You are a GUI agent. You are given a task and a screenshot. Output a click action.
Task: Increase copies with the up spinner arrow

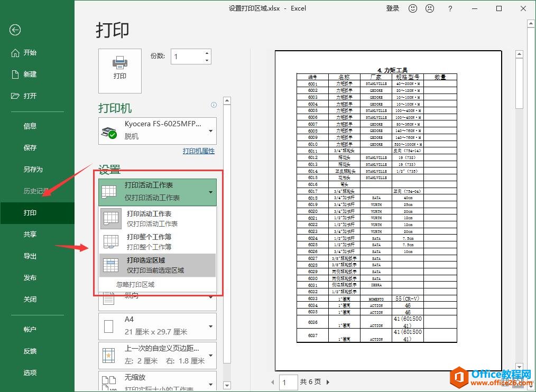[x=207, y=53]
